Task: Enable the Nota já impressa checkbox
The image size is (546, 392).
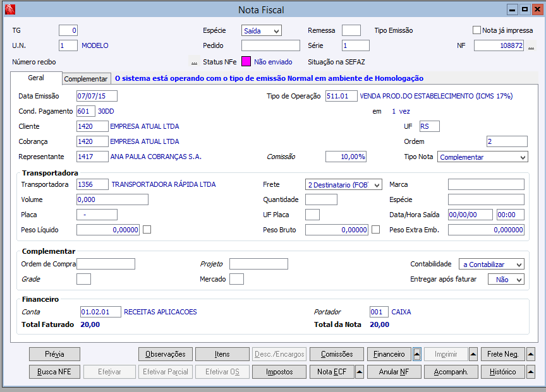Action: 476,30
